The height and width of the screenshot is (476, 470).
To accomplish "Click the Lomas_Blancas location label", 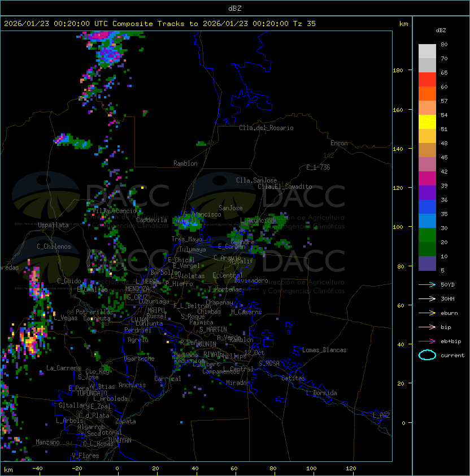I will [x=324, y=350].
